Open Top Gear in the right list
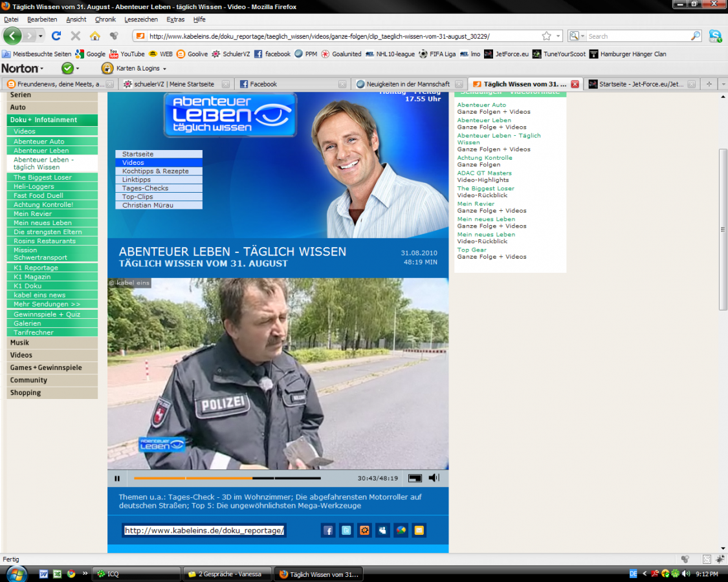Viewport: 728px width, 582px height. (472, 250)
